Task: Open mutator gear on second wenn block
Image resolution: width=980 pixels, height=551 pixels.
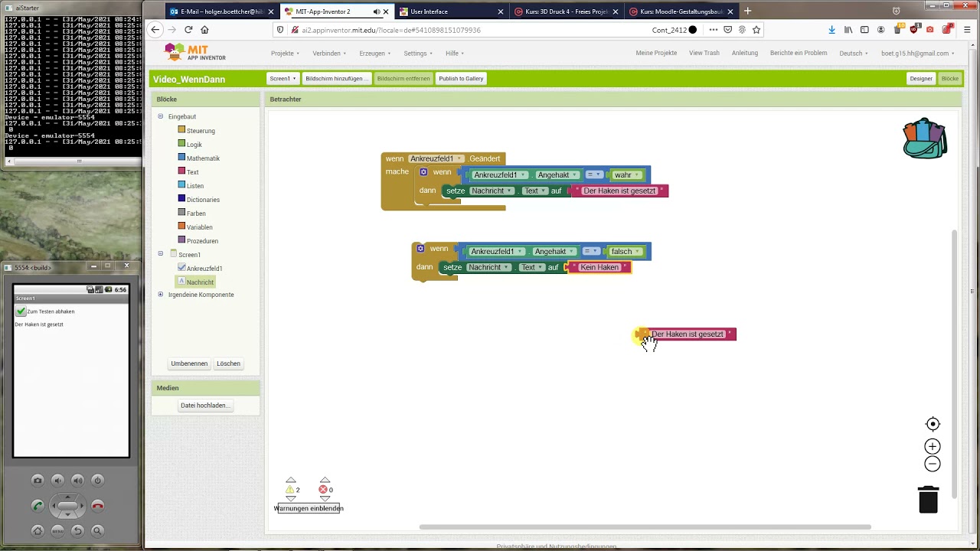Action: click(420, 249)
